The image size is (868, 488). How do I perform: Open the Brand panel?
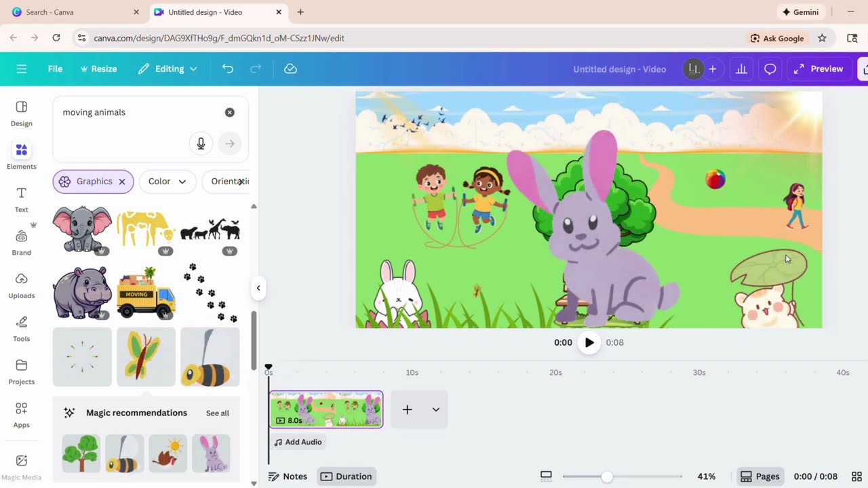point(22,243)
